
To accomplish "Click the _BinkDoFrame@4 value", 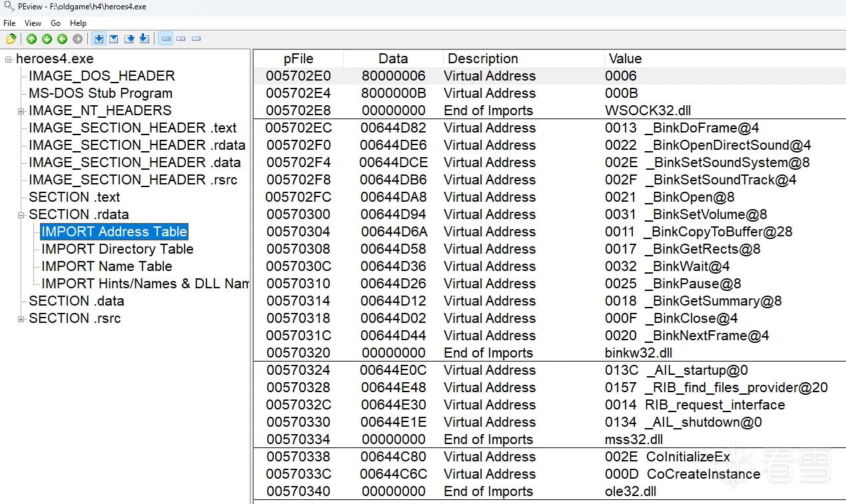I will [702, 128].
